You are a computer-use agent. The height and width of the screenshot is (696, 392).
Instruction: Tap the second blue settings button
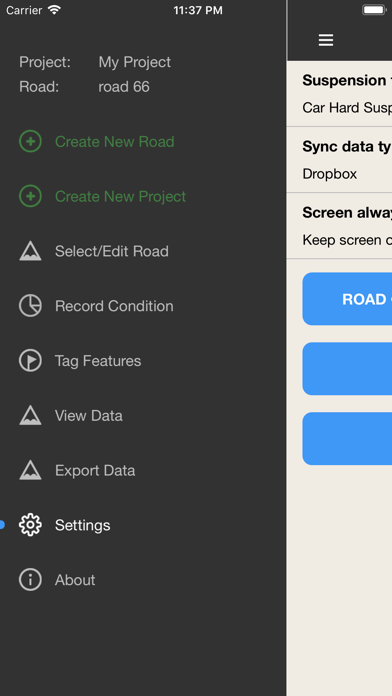347,368
